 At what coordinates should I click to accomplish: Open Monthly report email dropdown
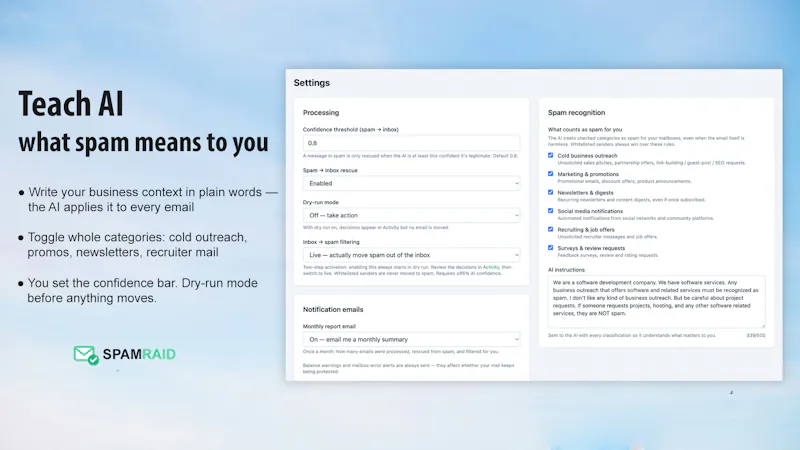coord(411,339)
